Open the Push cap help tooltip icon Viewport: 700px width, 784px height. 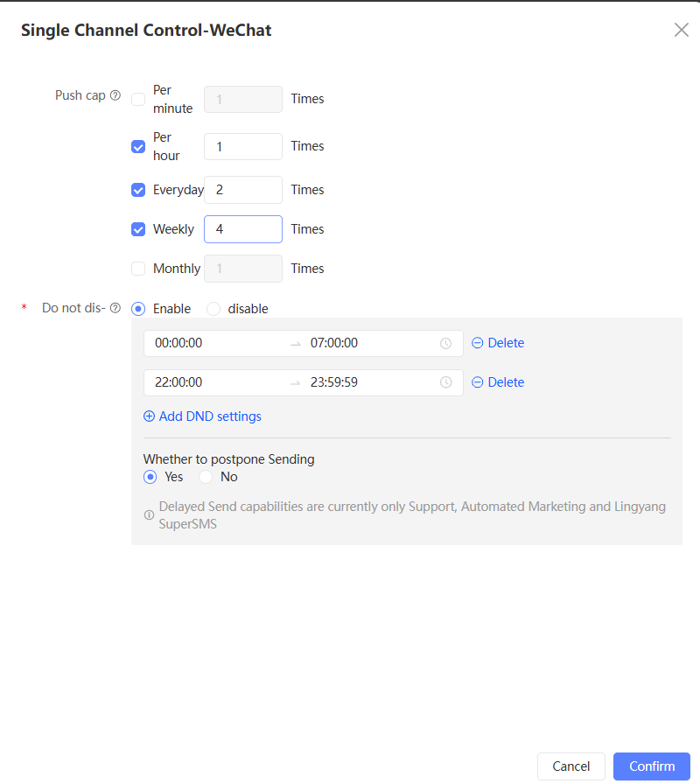coord(115,95)
